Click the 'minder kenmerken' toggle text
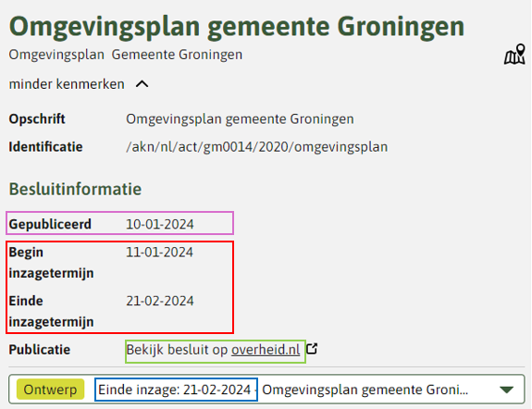 67,84
